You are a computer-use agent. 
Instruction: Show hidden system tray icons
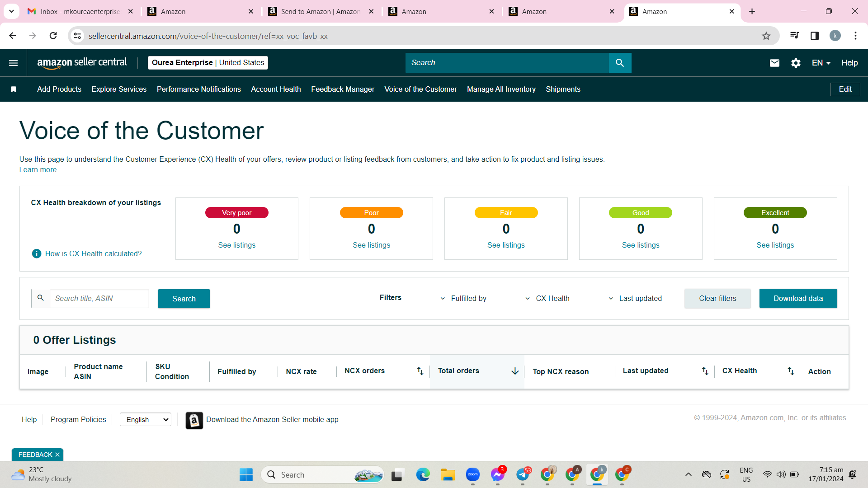click(688, 474)
